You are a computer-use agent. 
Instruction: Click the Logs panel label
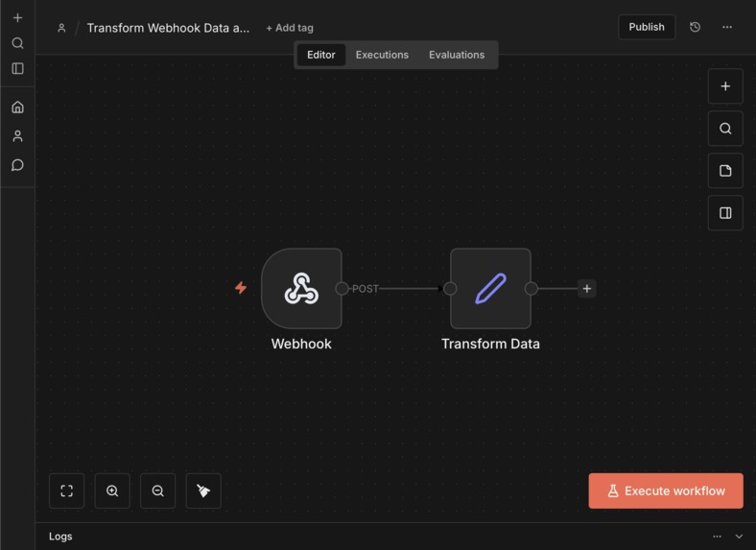pos(60,537)
